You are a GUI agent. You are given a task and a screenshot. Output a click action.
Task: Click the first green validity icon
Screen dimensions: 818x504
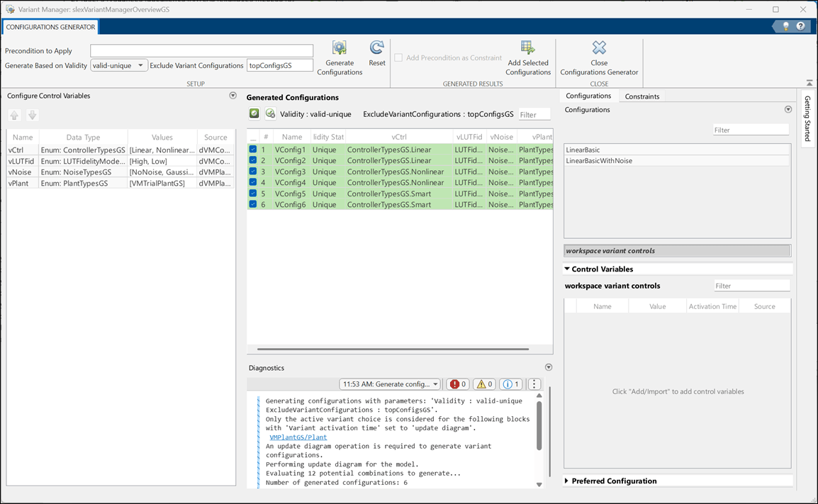pyautogui.click(x=254, y=113)
